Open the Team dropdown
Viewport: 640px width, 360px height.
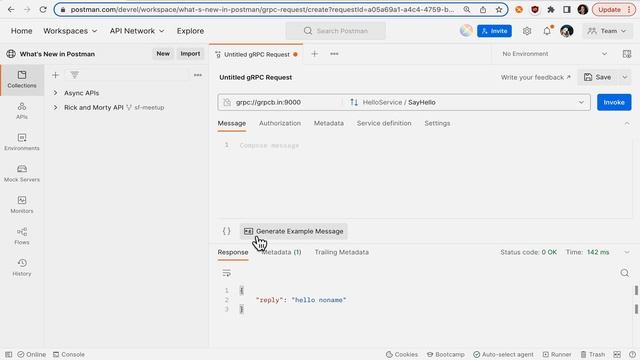607,31
